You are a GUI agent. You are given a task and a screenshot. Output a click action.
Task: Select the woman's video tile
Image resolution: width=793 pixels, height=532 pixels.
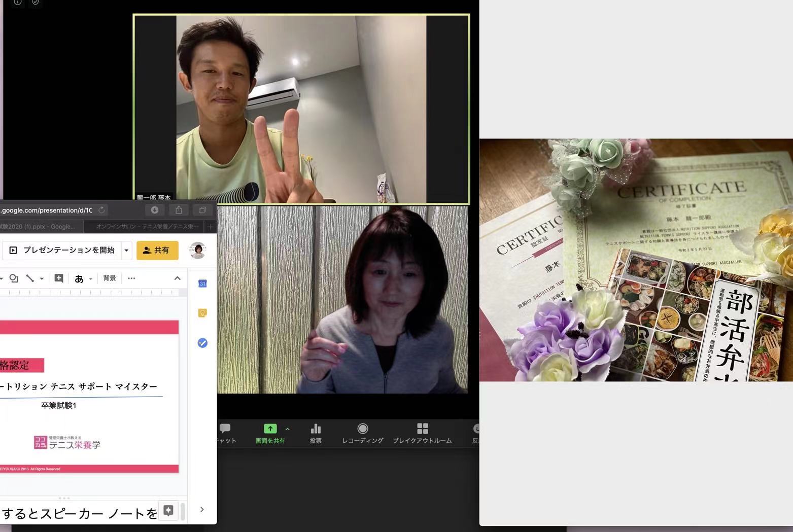[x=342, y=299]
